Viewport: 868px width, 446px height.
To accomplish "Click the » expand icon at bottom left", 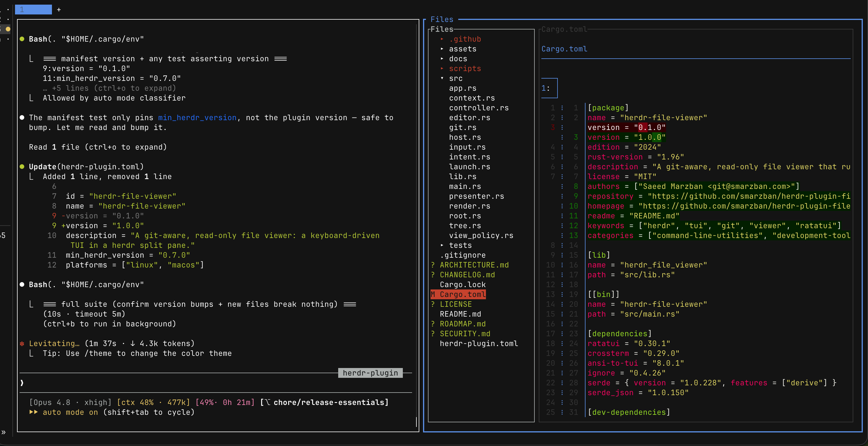I will click(x=3, y=432).
